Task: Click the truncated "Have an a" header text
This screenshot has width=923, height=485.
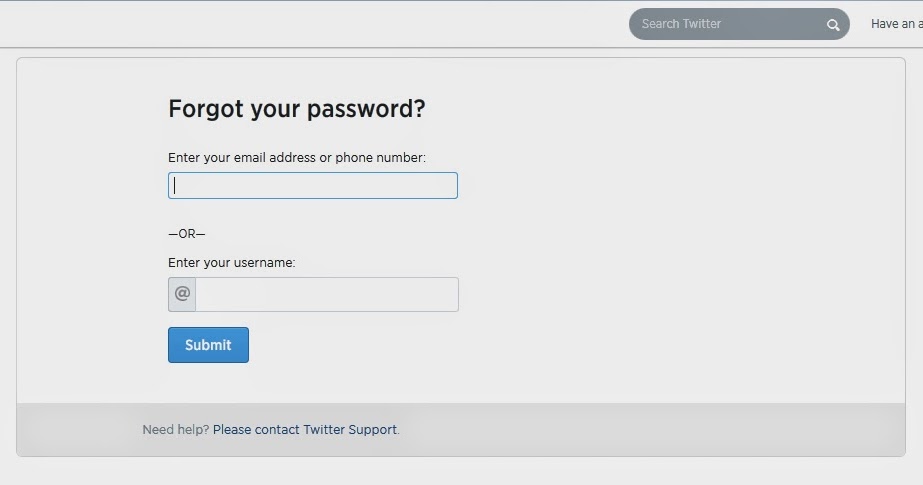Action: pos(896,24)
